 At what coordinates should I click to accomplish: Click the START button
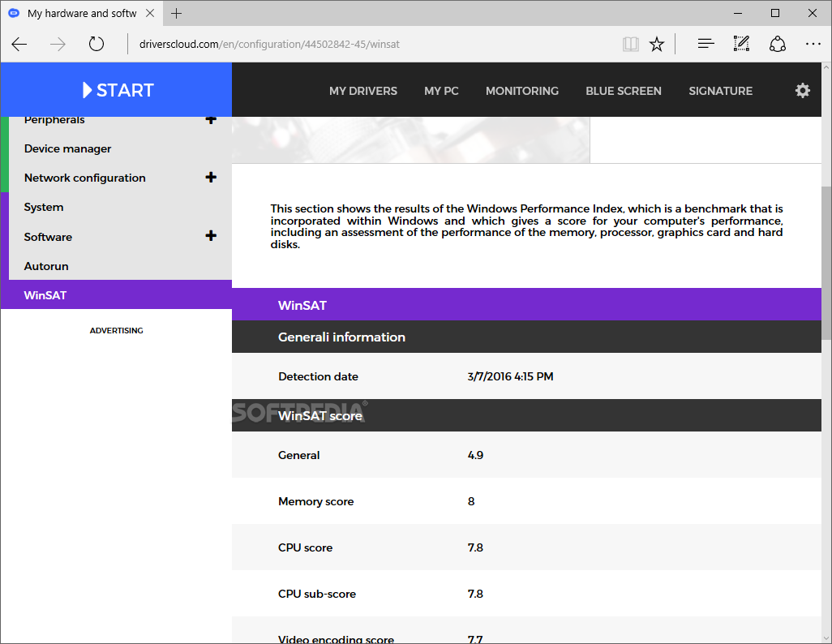coord(117,90)
